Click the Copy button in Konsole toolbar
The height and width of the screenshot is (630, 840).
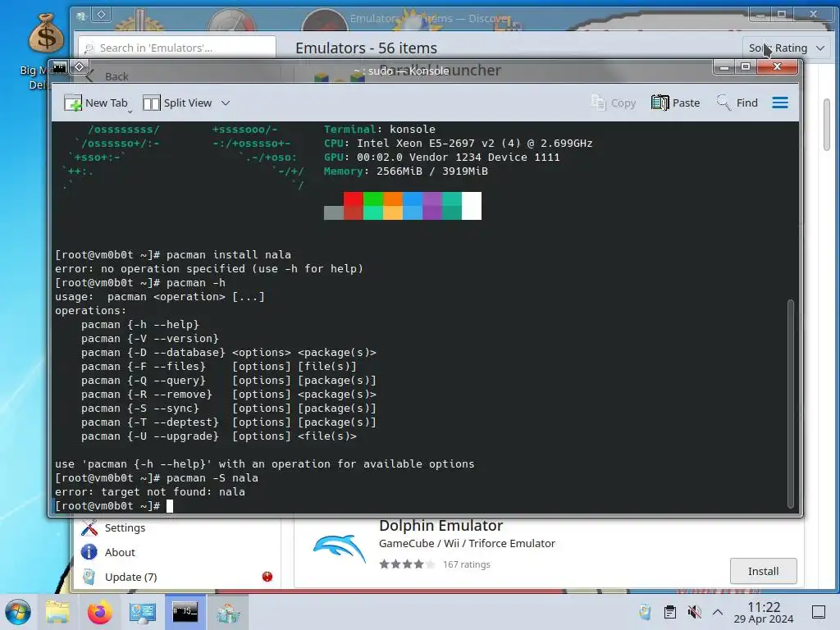tap(614, 103)
